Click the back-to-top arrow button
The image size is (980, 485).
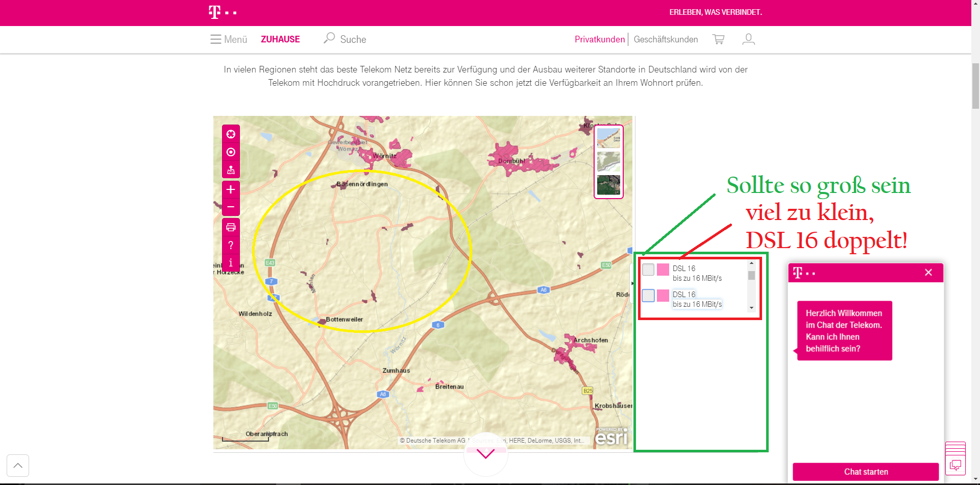coord(18,465)
